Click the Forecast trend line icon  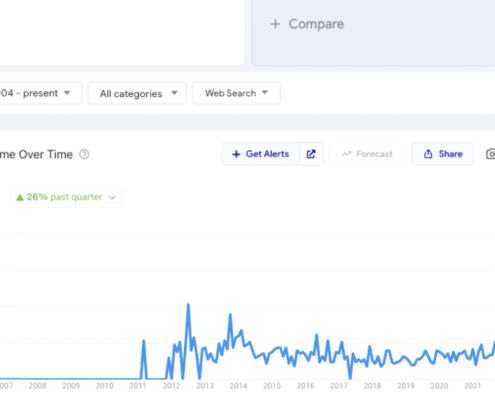click(x=346, y=154)
